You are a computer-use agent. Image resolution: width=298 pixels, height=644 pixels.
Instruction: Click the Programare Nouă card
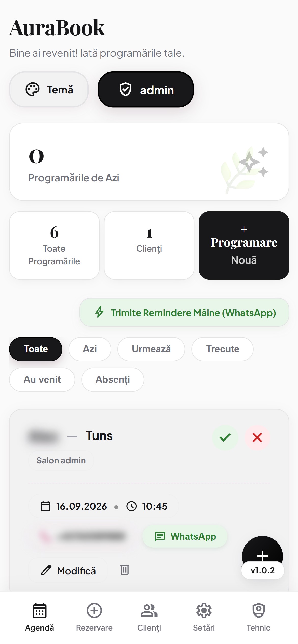(x=244, y=245)
